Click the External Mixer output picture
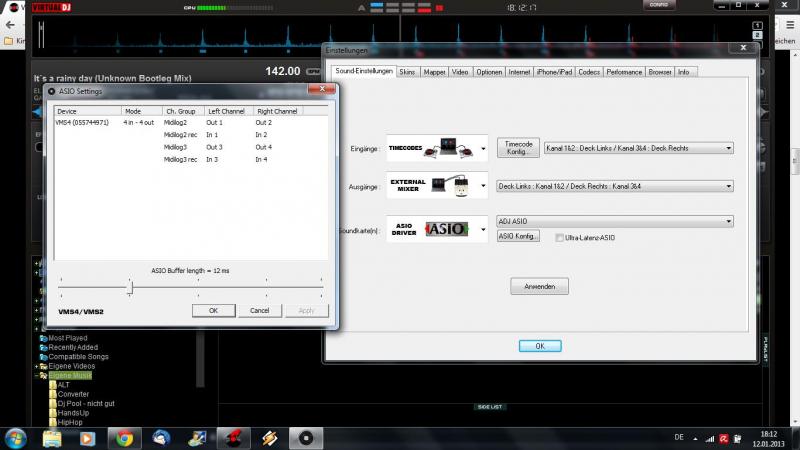The image size is (800, 450). [x=450, y=186]
